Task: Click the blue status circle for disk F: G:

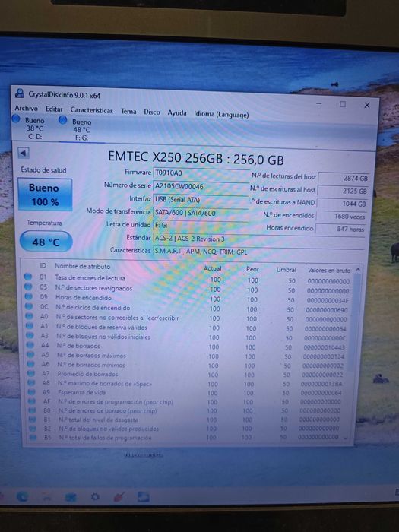Action: 62,120
